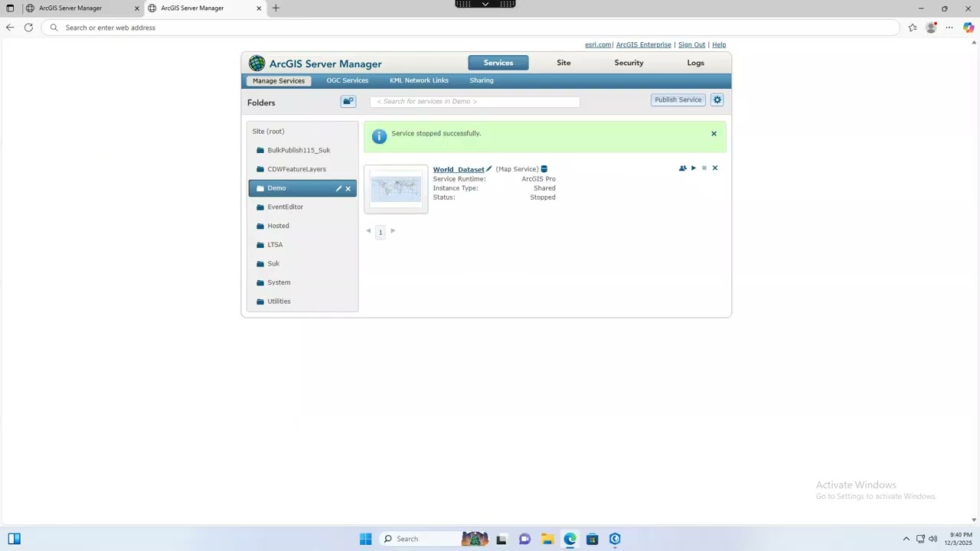Delete the Demo folder using X icon
Image resolution: width=980 pixels, height=551 pixels.
coord(348,188)
